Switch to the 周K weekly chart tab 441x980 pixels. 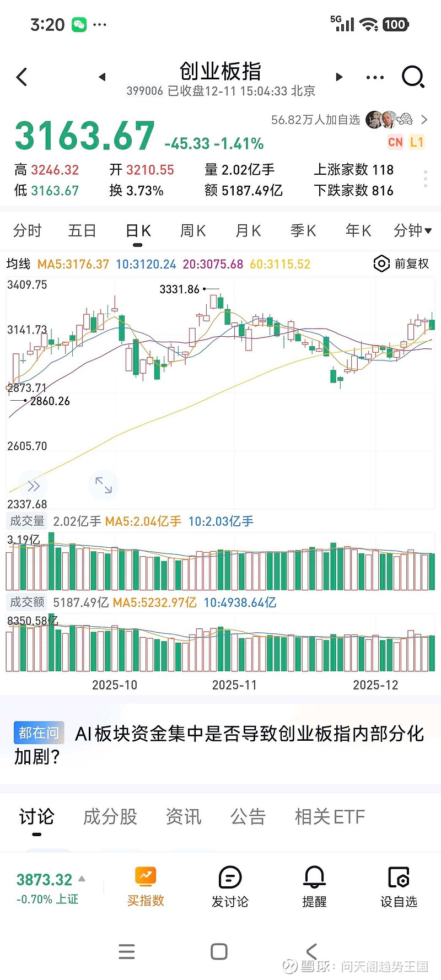coord(193,230)
